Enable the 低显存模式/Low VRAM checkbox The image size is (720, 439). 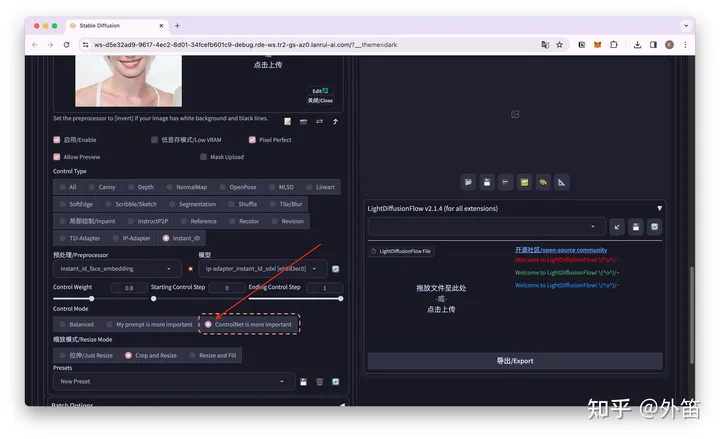(x=154, y=140)
